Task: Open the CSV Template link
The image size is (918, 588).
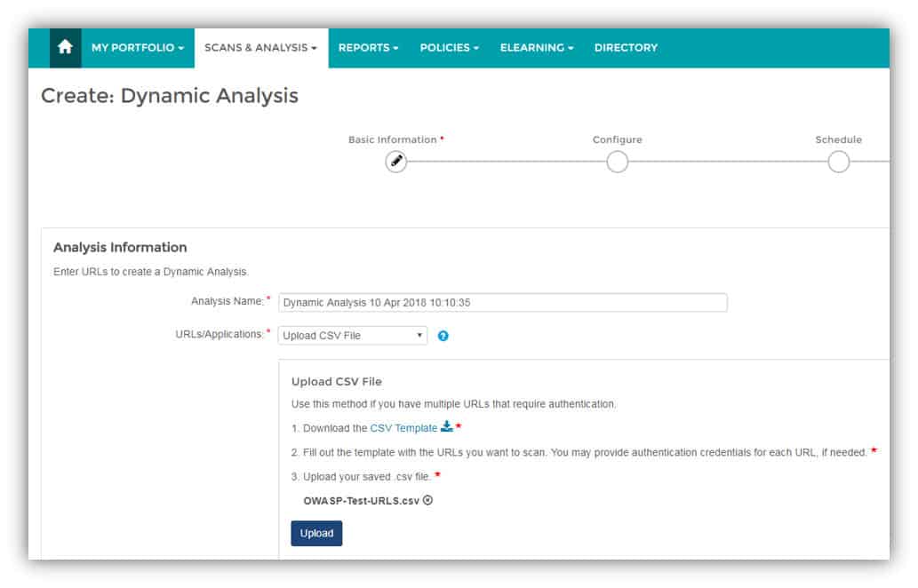Action: [x=403, y=428]
